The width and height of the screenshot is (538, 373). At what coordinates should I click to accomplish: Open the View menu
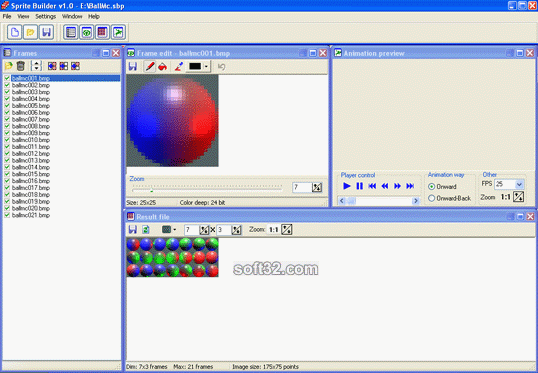(23, 16)
